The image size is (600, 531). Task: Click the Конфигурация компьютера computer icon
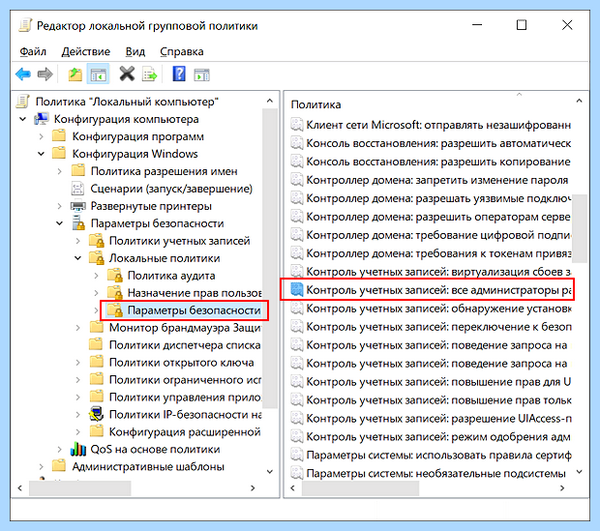[41, 119]
